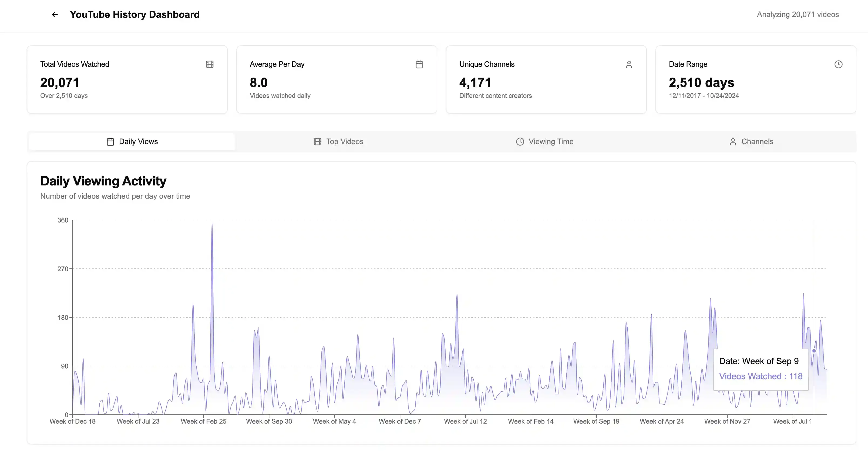The image size is (868, 459).
Task: Click the YouTube History Dashboard title
Action: point(134,15)
